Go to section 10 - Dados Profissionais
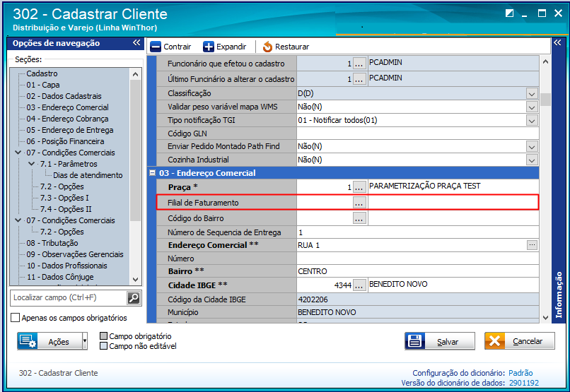 pos(67,266)
